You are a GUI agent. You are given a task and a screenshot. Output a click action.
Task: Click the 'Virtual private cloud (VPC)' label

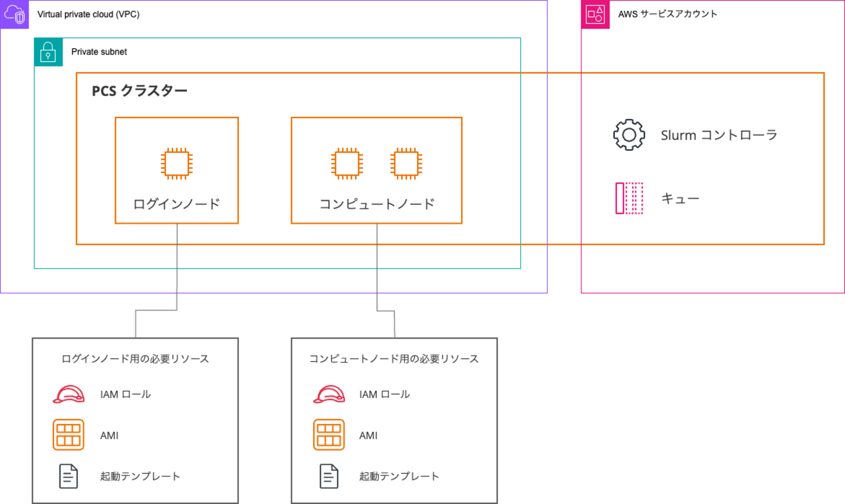click(x=88, y=14)
